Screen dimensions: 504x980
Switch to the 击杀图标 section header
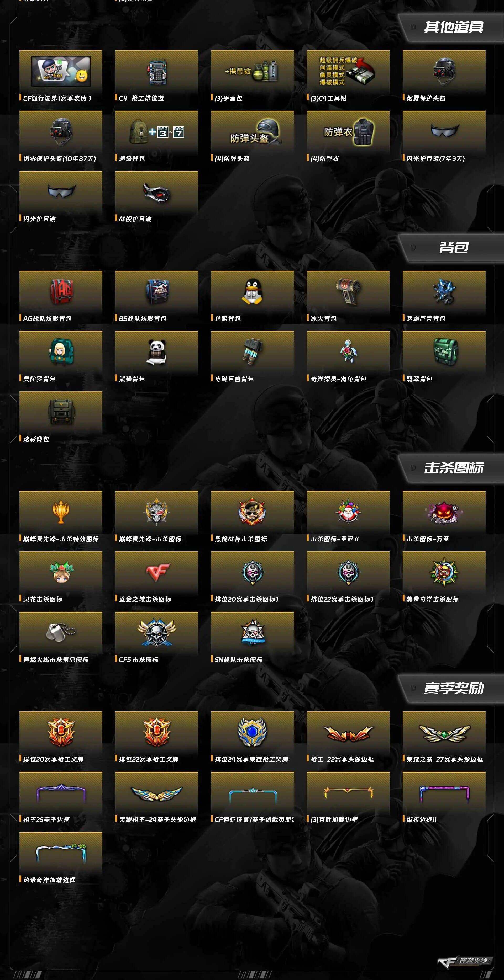pyautogui.click(x=454, y=468)
